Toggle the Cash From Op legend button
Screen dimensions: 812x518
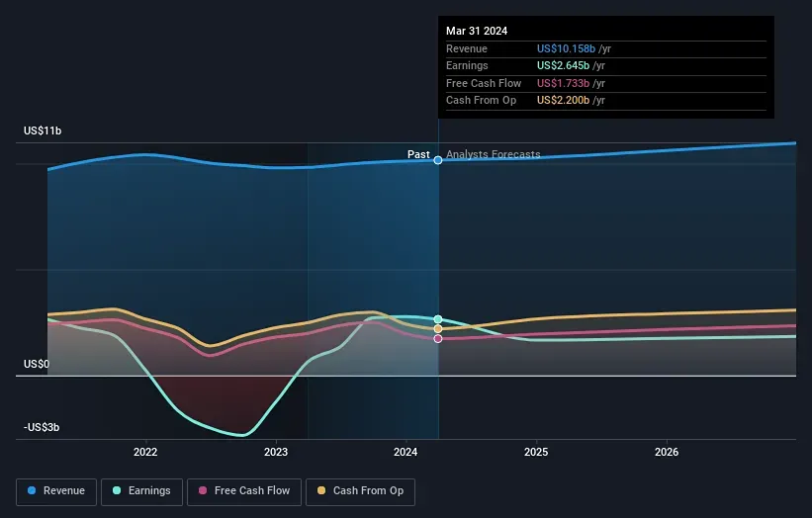click(360, 491)
